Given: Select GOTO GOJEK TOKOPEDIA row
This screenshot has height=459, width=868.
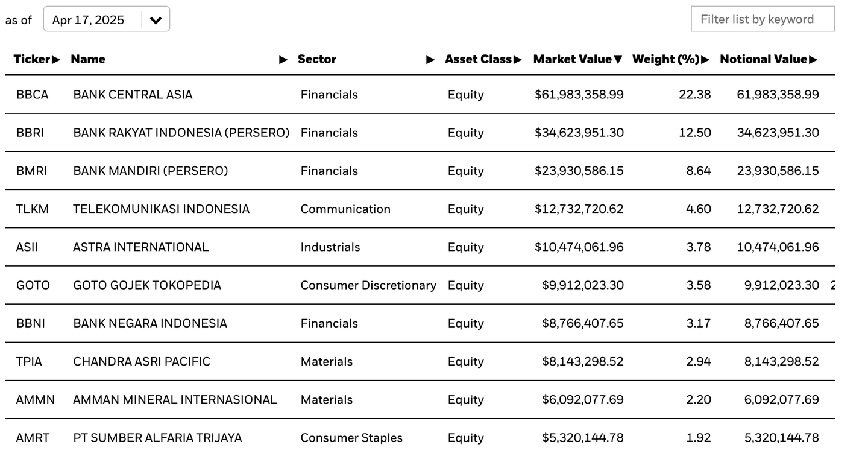Looking at the screenshot, I should [147, 285].
